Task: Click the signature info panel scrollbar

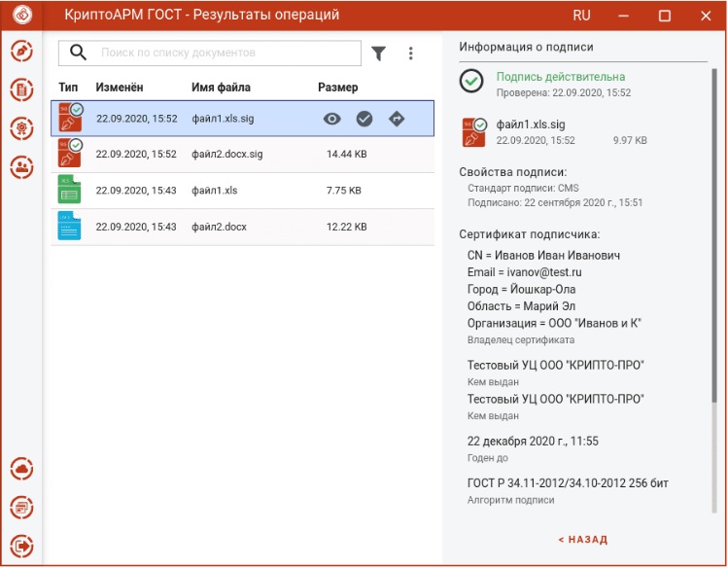Action: tap(714, 235)
